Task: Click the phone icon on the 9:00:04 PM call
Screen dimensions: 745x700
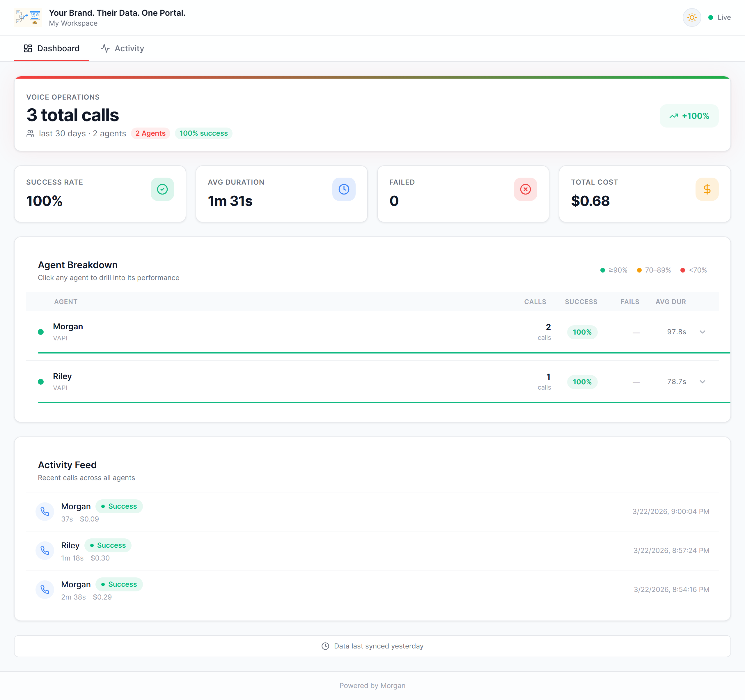Action: click(x=45, y=511)
